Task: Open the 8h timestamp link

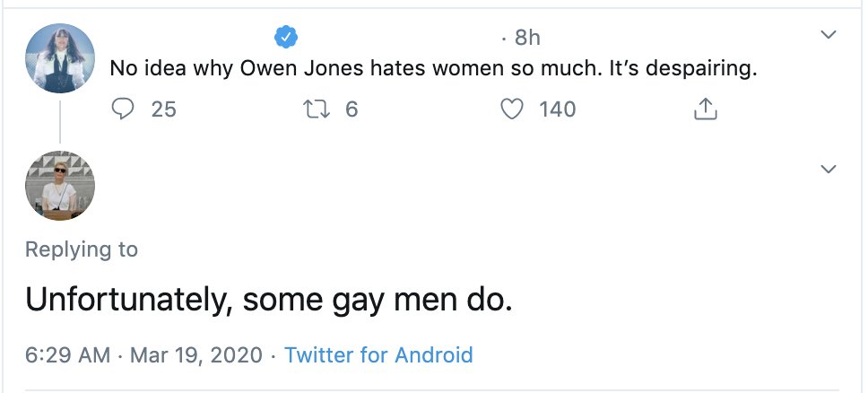Action: pyautogui.click(x=527, y=38)
